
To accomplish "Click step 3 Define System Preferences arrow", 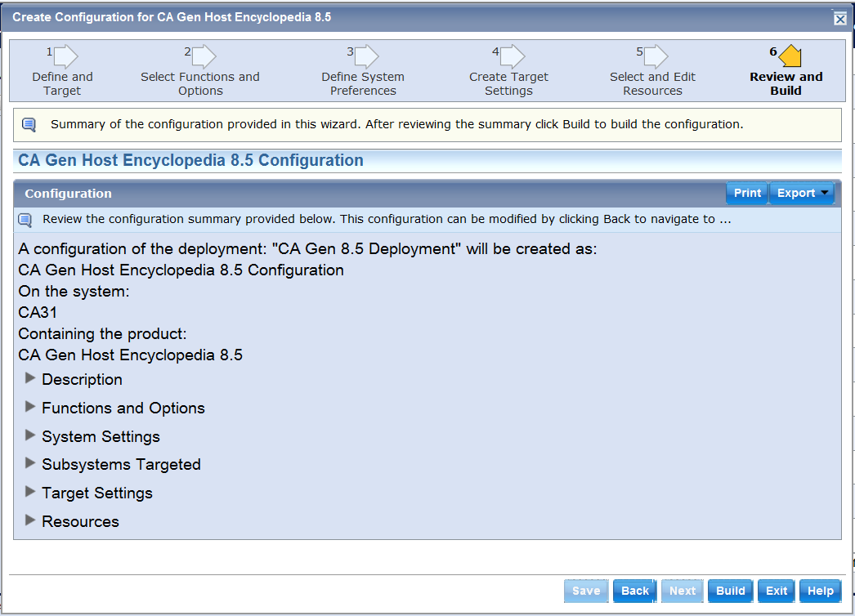I will point(366,56).
